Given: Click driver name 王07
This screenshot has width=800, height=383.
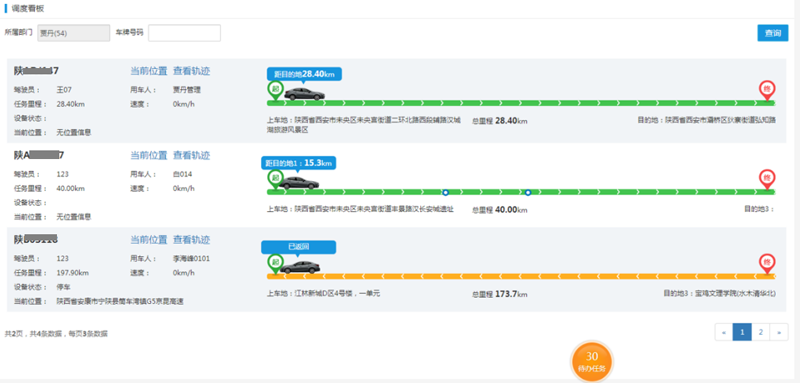Looking at the screenshot, I should point(64,90).
